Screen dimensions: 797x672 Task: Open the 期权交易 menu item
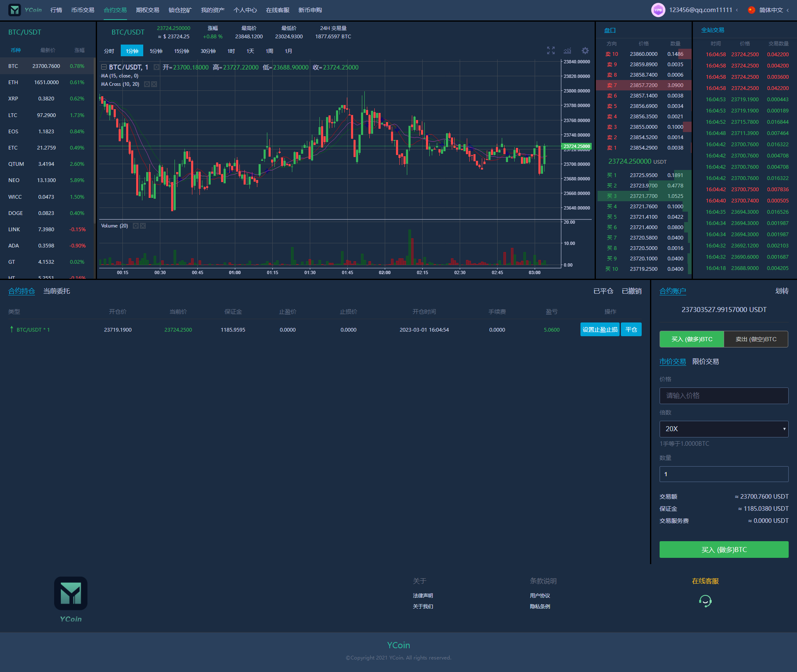[147, 10]
